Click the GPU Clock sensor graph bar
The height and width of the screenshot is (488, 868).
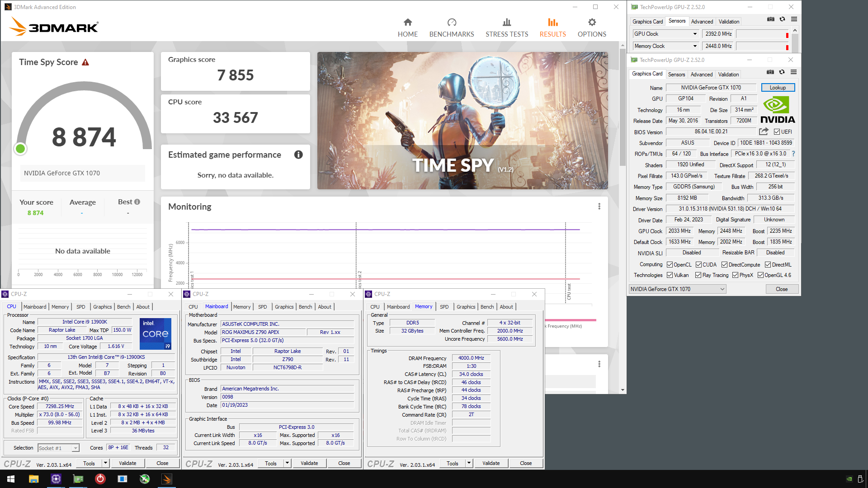tap(763, 34)
